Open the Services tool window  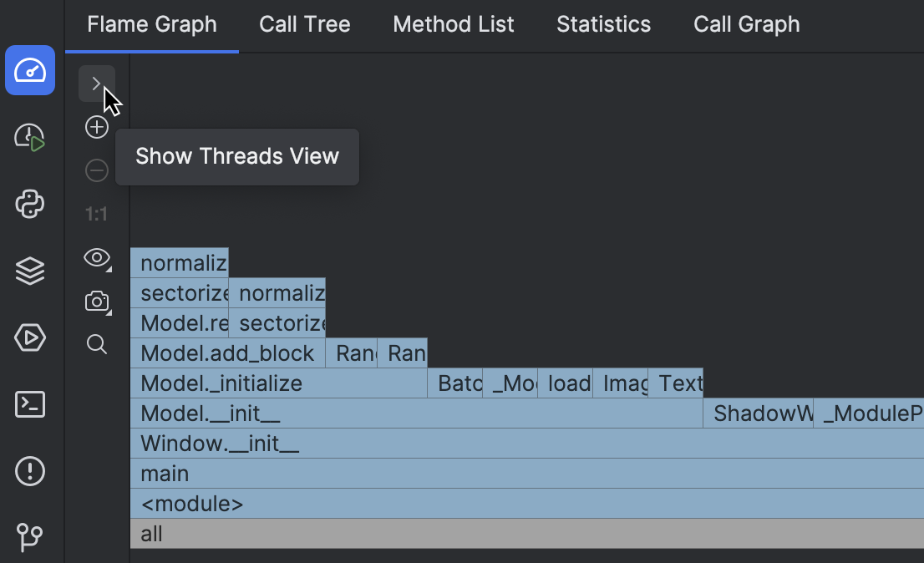(x=30, y=337)
